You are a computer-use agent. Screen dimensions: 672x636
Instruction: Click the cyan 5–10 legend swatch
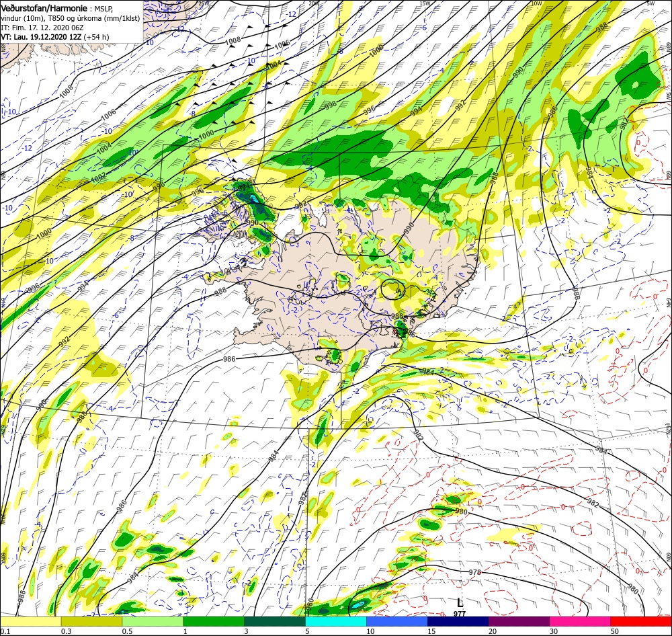click(336, 621)
